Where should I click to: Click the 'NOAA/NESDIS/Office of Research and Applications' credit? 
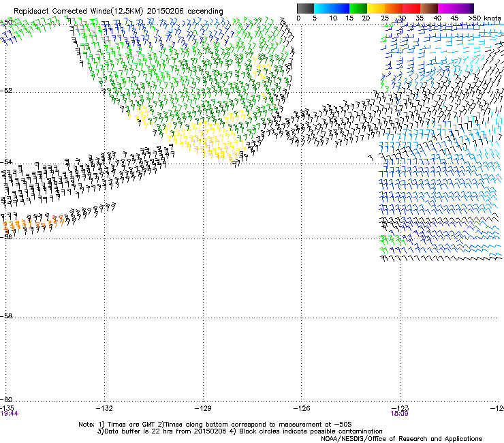[x=401, y=438]
